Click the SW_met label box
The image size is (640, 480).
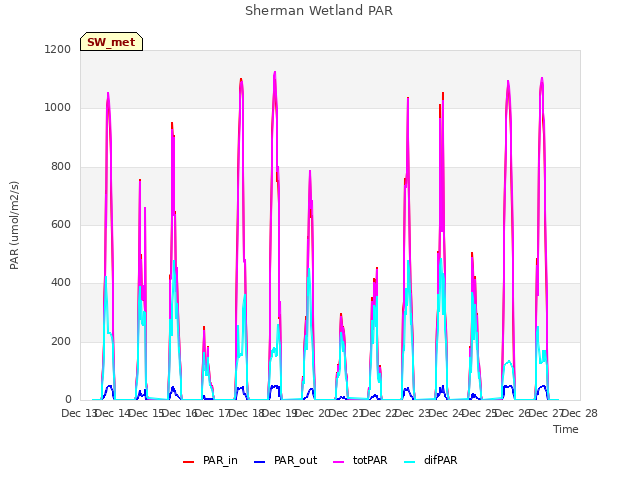pyautogui.click(x=111, y=42)
